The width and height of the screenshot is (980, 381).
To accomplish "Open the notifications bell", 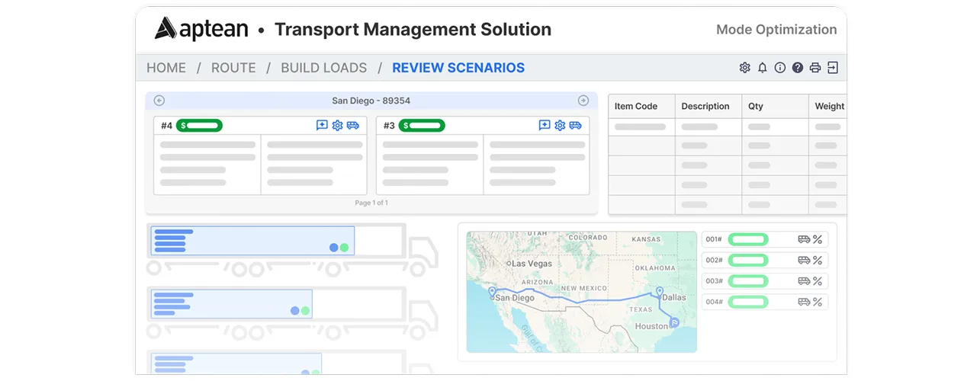I will 762,68.
